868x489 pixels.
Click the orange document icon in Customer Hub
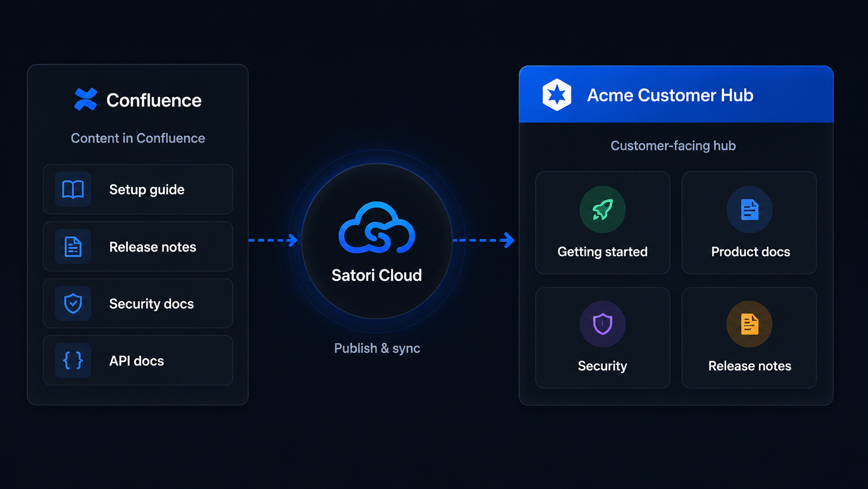point(750,324)
